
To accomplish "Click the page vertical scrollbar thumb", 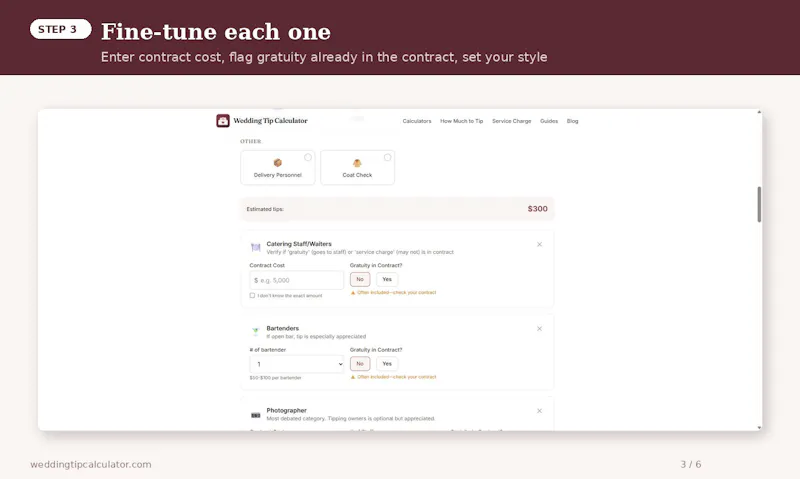I will (759, 204).
